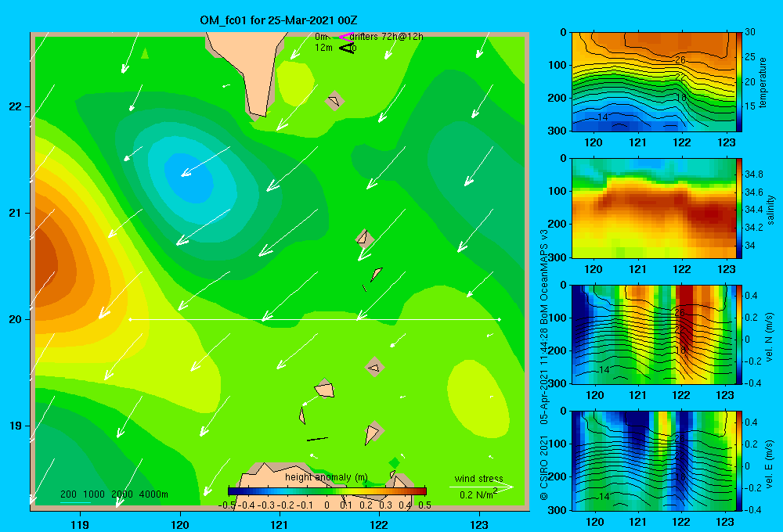Click the '34.8' tick on salinity scale
The image size is (783, 532).
(x=754, y=174)
